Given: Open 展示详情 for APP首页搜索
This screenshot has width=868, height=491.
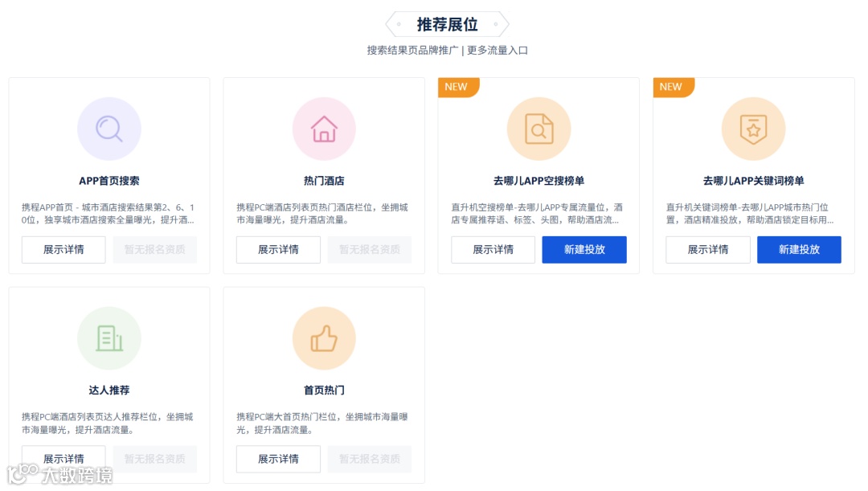Looking at the screenshot, I should pos(63,250).
